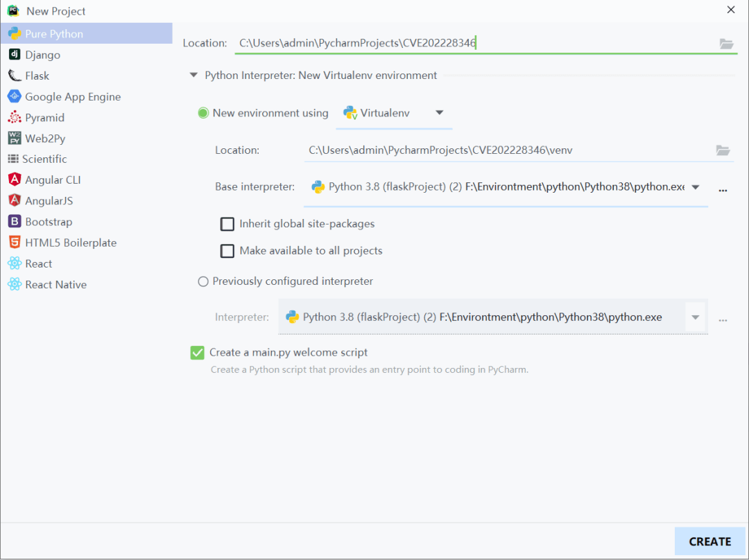749x560 pixels.
Task: Choose the Google App Engine project type
Action: tap(71, 96)
